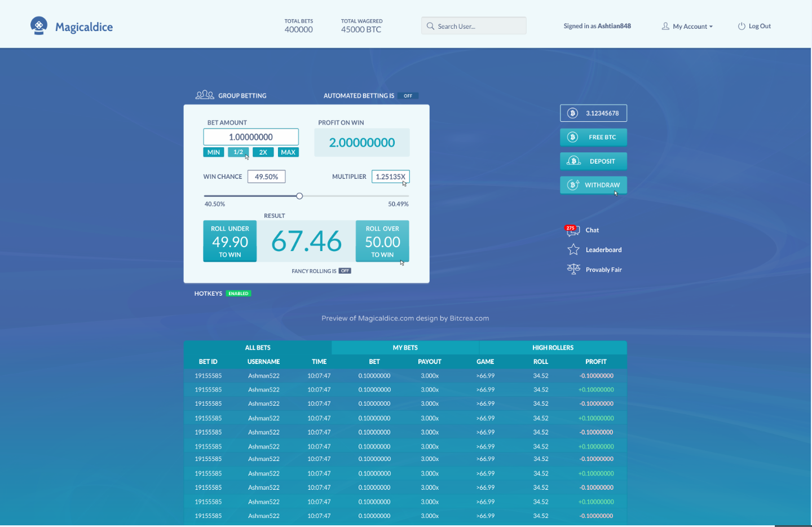
Task: Click the balance 3.12345678 text
Action: click(x=602, y=113)
